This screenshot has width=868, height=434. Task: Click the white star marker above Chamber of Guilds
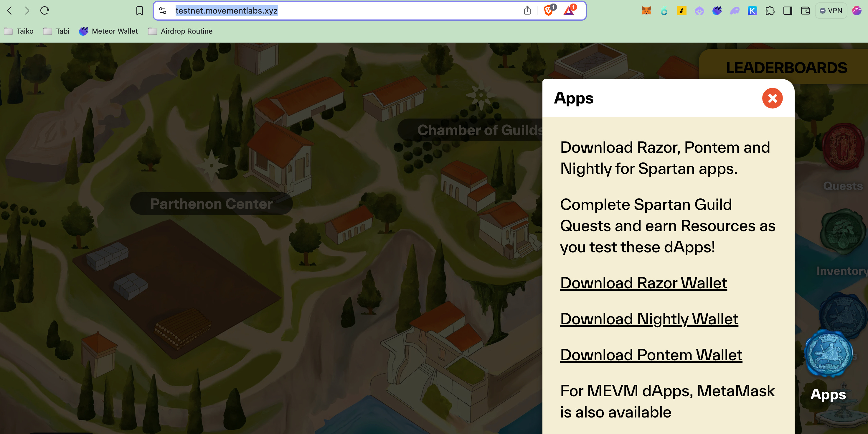click(x=481, y=95)
